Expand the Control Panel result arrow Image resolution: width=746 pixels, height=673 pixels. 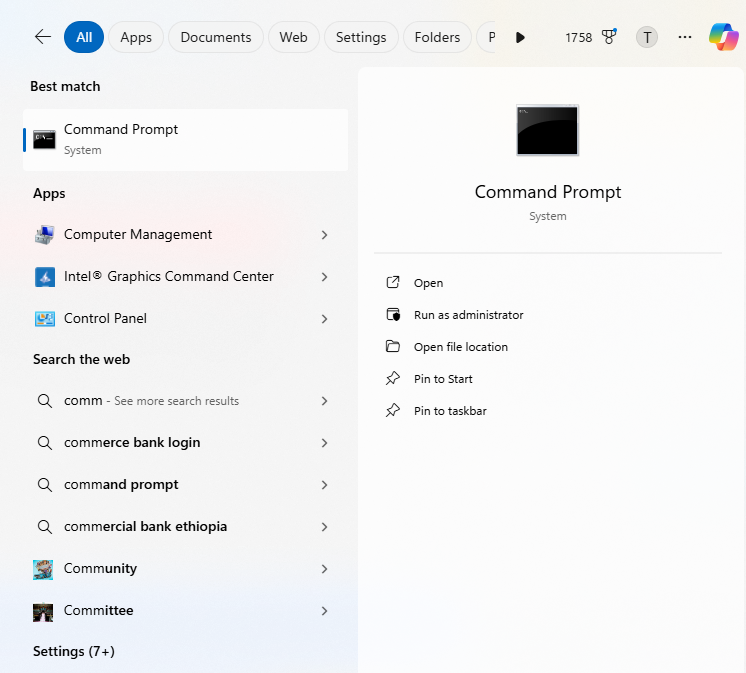coord(324,319)
